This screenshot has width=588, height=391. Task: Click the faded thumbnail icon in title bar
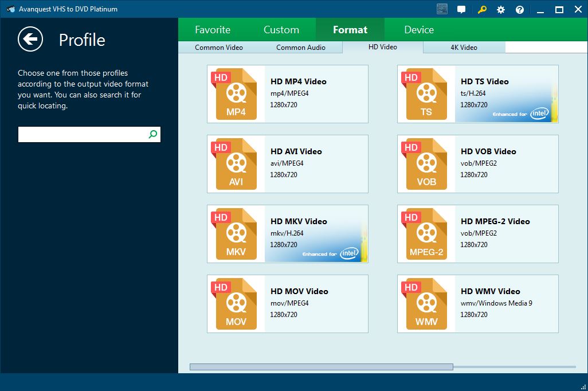[x=442, y=9]
